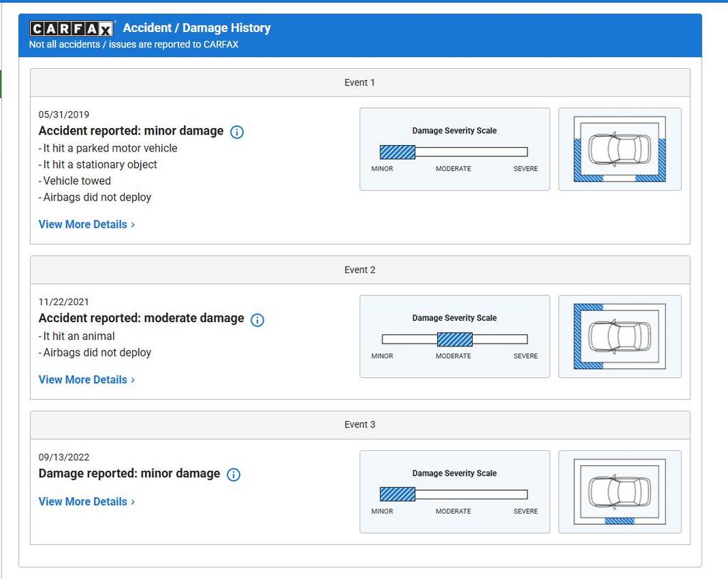The height and width of the screenshot is (579, 728).
Task: Click the CARFAX logo in header
Action: [71, 28]
